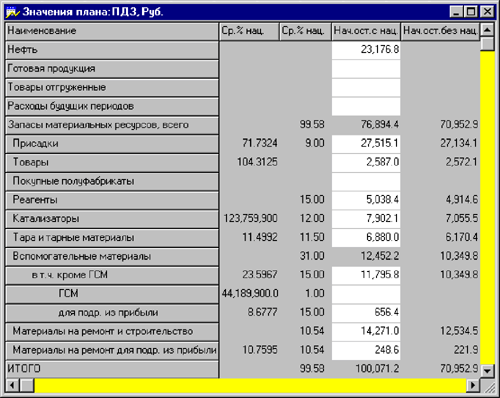Click the vertical scrollbar thumb
The height and width of the screenshot is (398, 500).
487,44
